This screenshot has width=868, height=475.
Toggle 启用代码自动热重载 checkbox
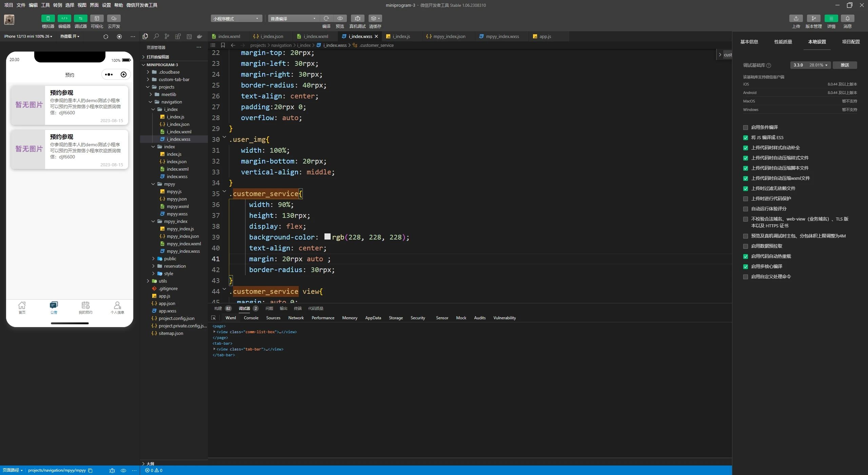click(x=745, y=256)
